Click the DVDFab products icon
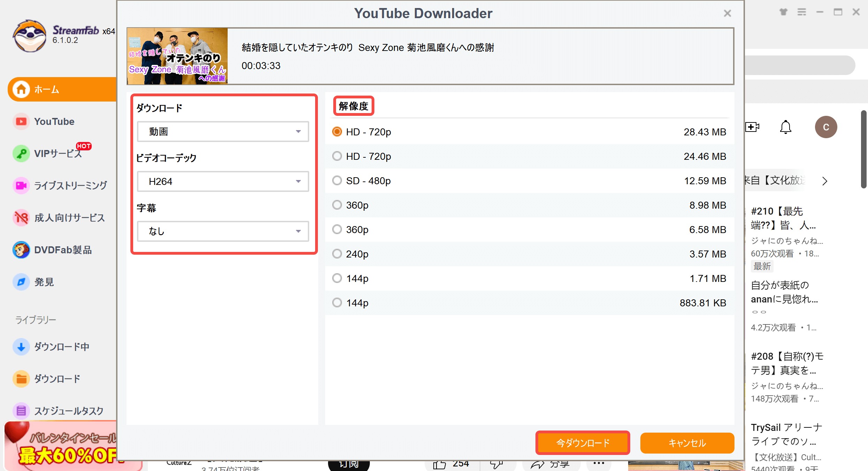The width and height of the screenshot is (868, 471). [21, 250]
